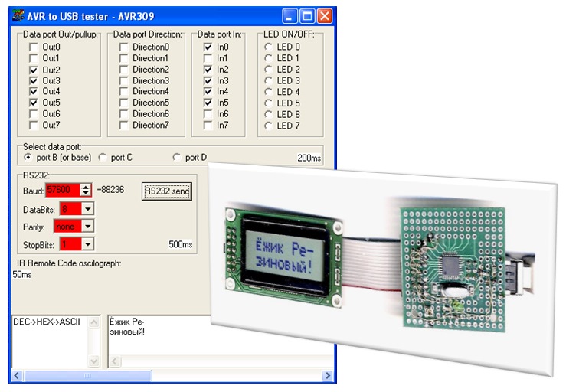This screenshot has width=566, height=392.
Task: Select the LED 3 radio button
Action: click(268, 81)
